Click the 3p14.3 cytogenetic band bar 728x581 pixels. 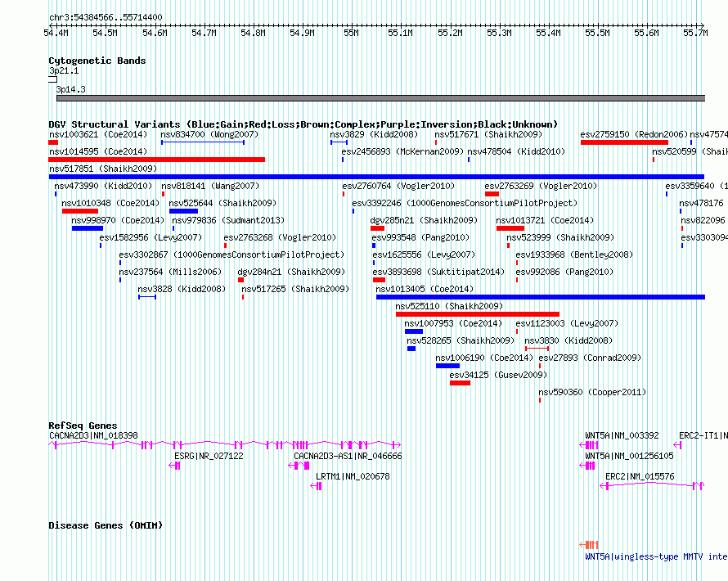380,98
